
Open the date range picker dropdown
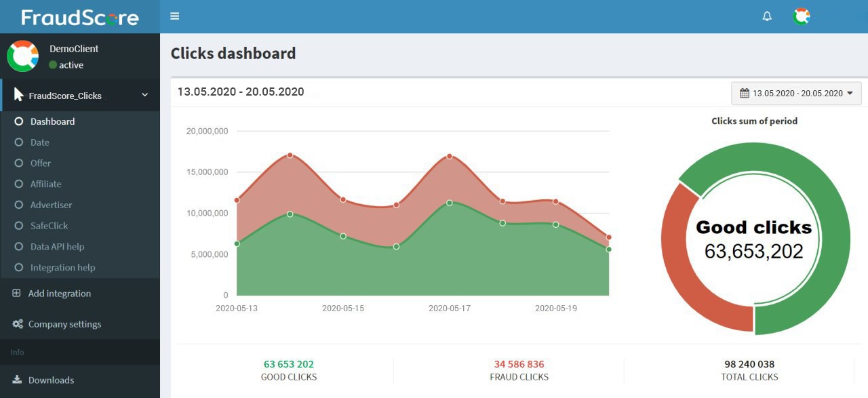796,94
